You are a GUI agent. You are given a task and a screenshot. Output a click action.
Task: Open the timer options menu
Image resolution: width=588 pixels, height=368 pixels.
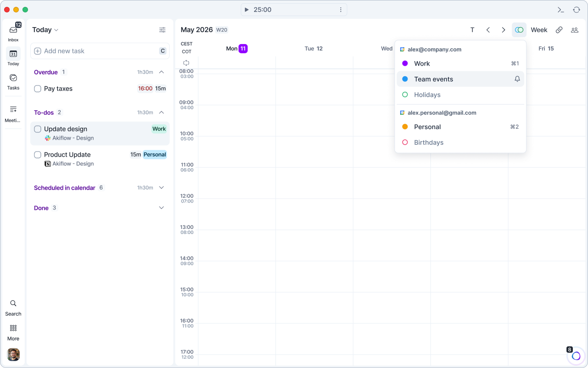(341, 10)
